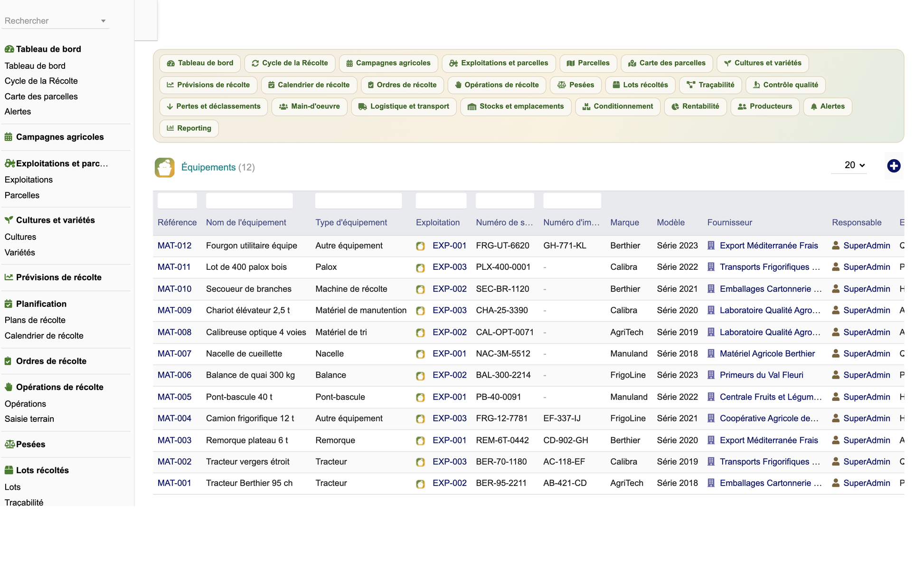Open Saisie terrain in sidebar

click(29, 419)
